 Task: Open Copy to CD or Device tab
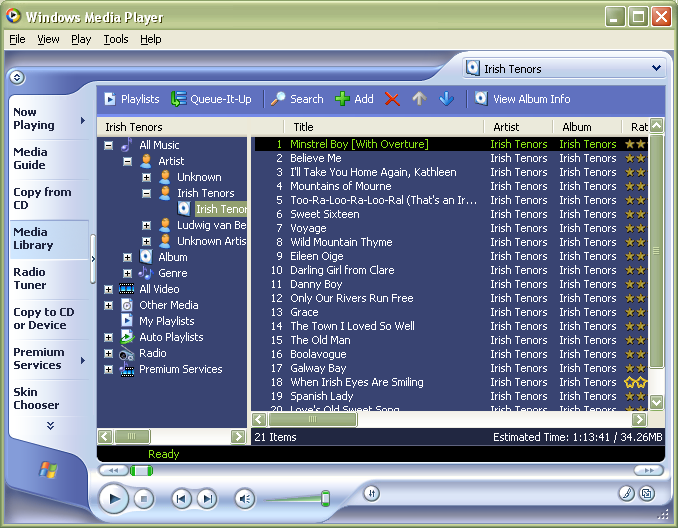(48, 319)
